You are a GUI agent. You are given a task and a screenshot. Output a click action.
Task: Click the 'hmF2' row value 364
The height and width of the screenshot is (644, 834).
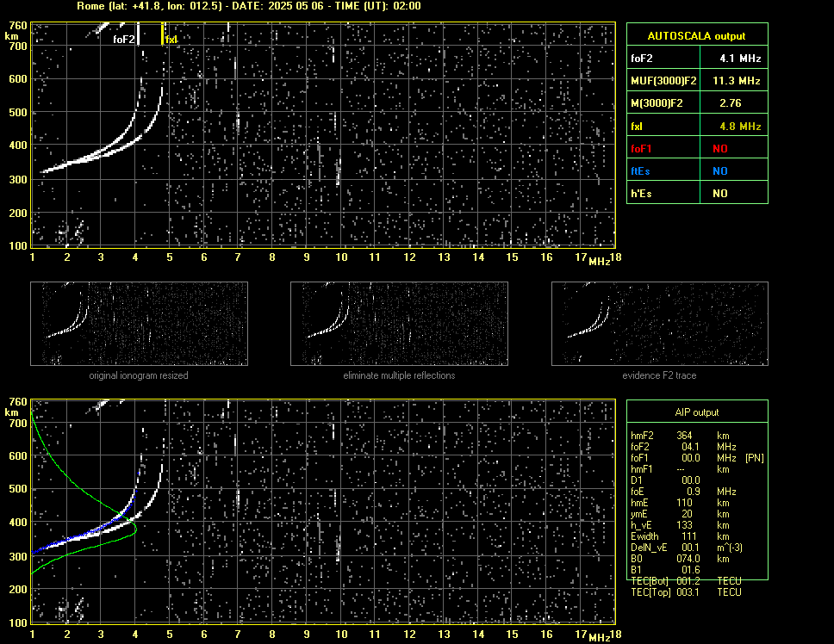point(684,436)
